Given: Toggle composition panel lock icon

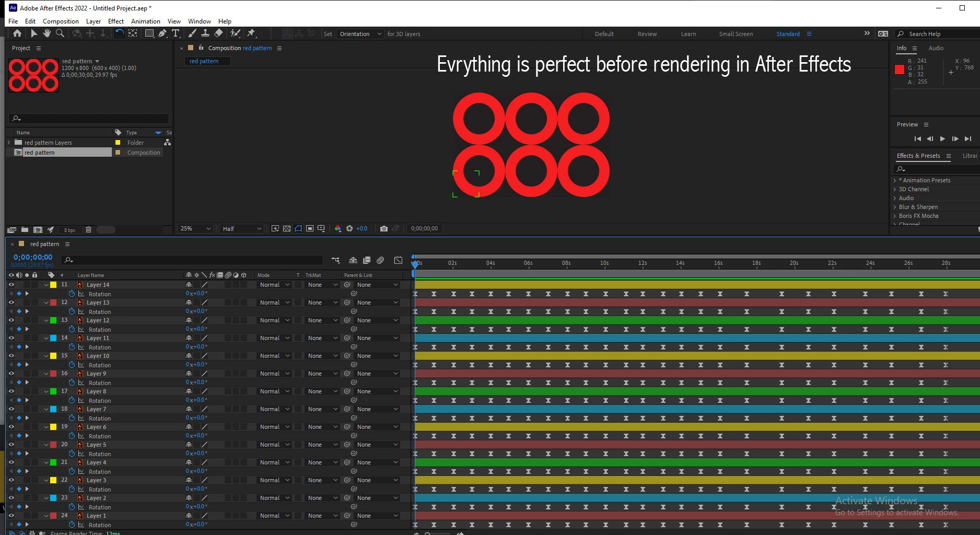Looking at the screenshot, I should pyautogui.click(x=201, y=48).
